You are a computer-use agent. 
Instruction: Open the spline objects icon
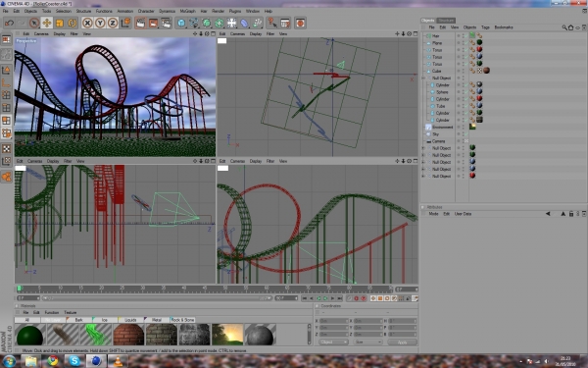point(194,23)
